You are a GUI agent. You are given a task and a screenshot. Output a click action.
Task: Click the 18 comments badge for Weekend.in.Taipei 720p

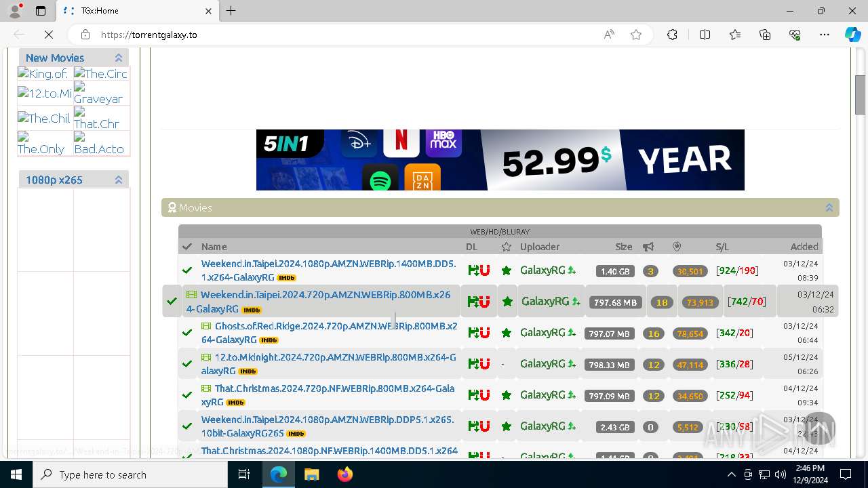pos(662,302)
